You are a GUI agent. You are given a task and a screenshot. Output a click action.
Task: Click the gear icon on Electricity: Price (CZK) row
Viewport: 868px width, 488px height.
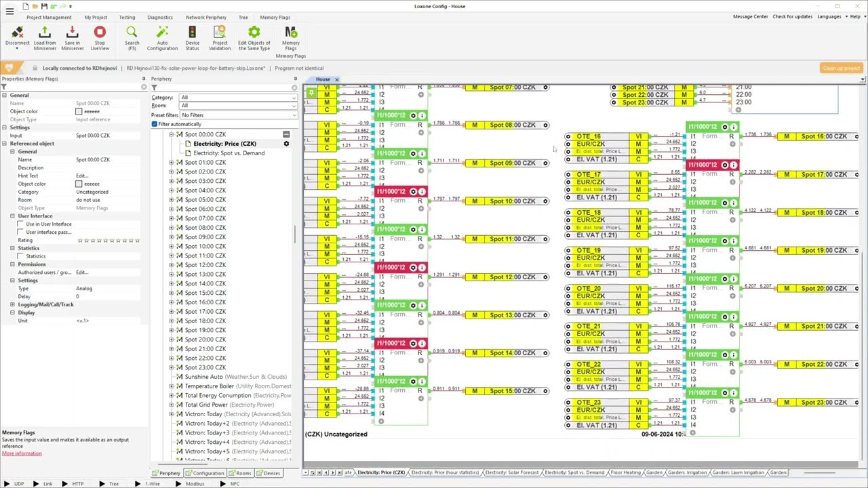(x=286, y=144)
